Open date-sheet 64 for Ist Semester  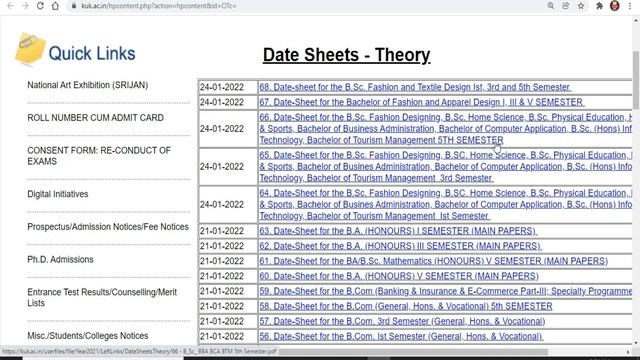445,204
